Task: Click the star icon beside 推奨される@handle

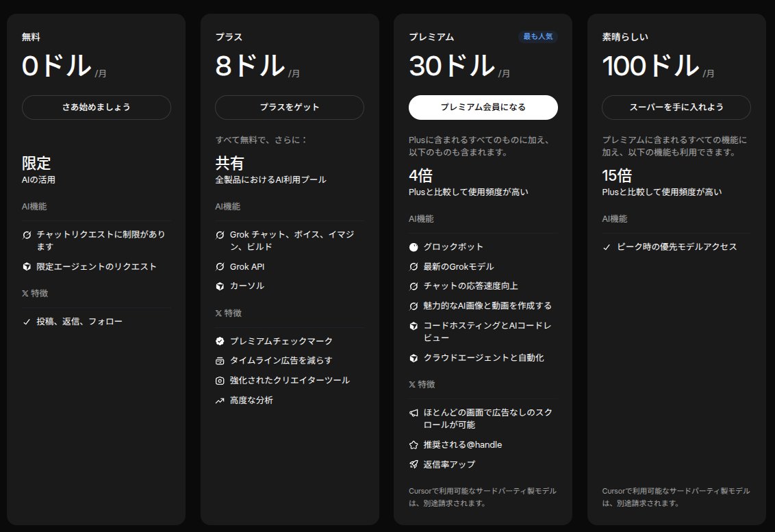Action: [414, 445]
